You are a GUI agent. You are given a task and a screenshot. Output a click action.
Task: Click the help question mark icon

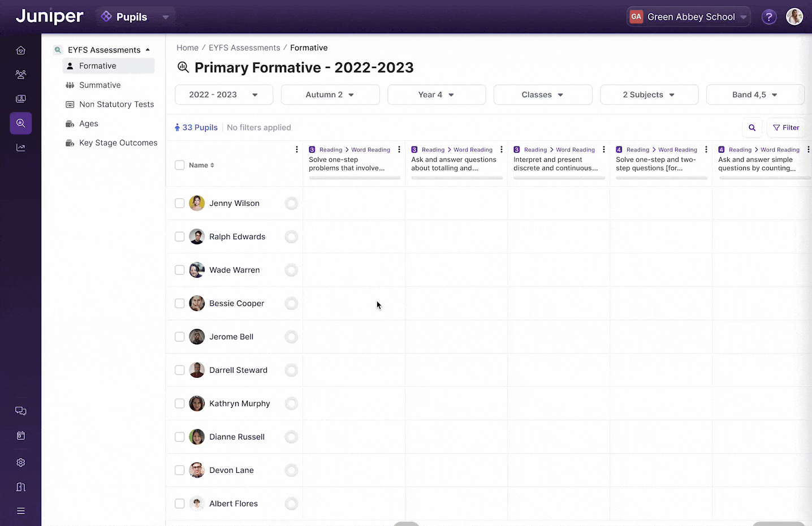pos(768,17)
